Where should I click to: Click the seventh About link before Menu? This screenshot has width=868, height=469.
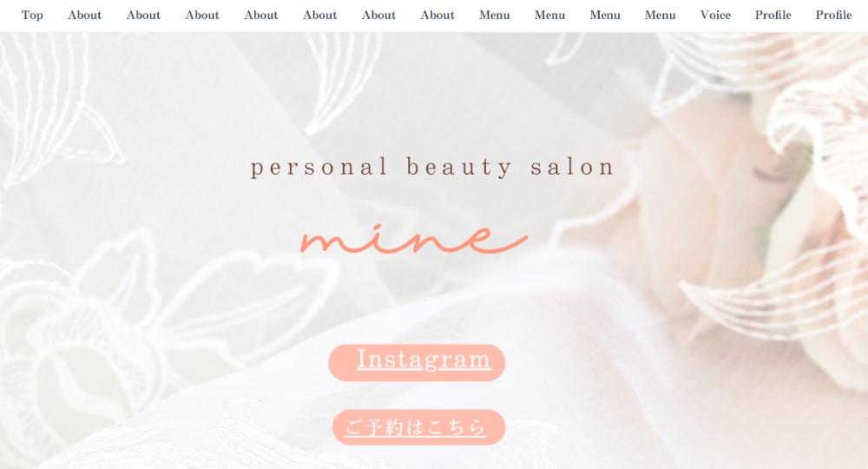[437, 15]
